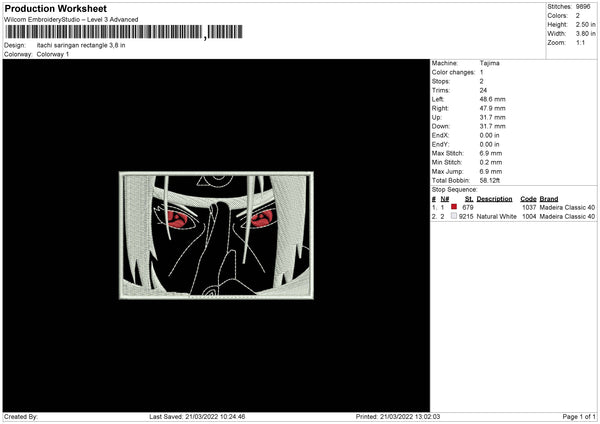
Task: Click the Machine value 'Tajima'
Action: click(x=489, y=63)
